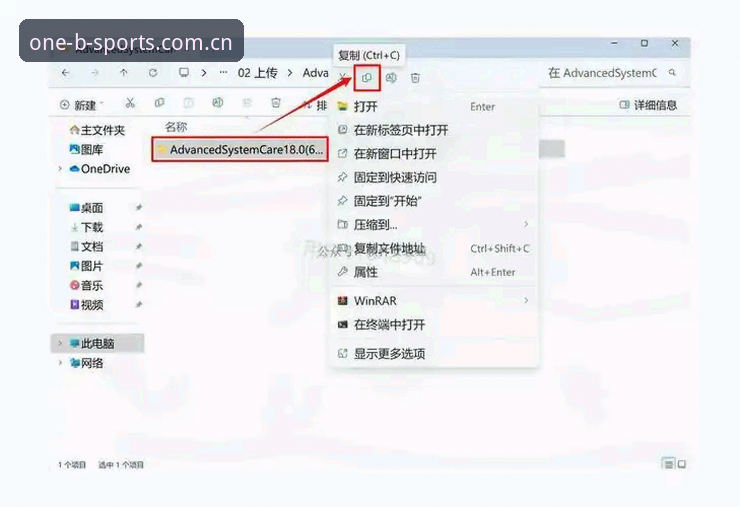Click the chevron after the monitor icon
Image resolution: width=740 pixels, height=507 pixels.
click(x=204, y=73)
